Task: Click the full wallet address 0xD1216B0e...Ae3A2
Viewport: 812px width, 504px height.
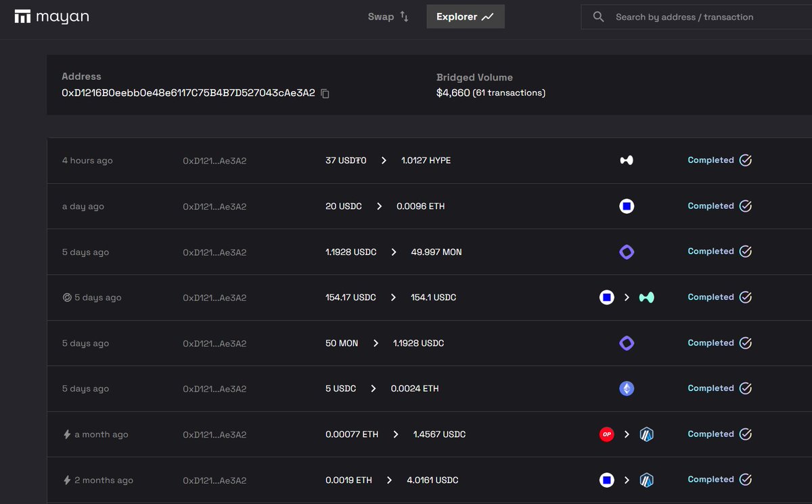Action: coord(188,93)
